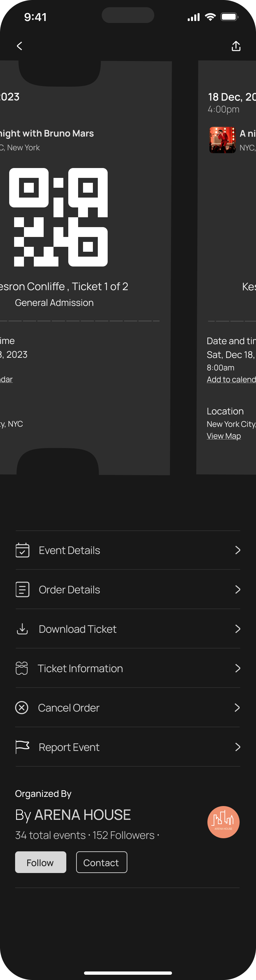Tap the General Admission label
Viewport: 256px width, 980px height.
[54, 303]
